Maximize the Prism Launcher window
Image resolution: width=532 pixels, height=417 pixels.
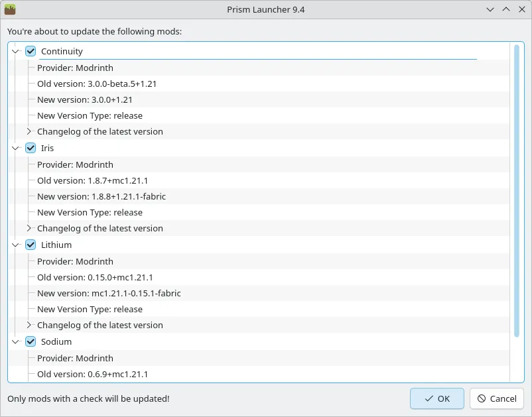(x=506, y=9)
